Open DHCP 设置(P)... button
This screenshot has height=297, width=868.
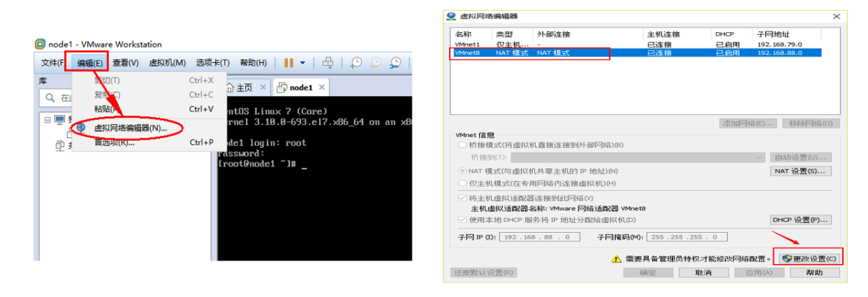pyautogui.click(x=801, y=220)
